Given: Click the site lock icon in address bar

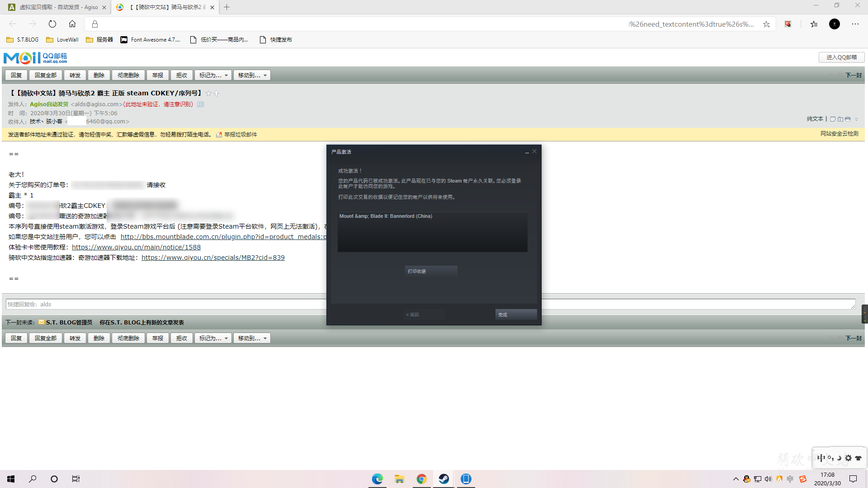Looking at the screenshot, I should pos(95,24).
